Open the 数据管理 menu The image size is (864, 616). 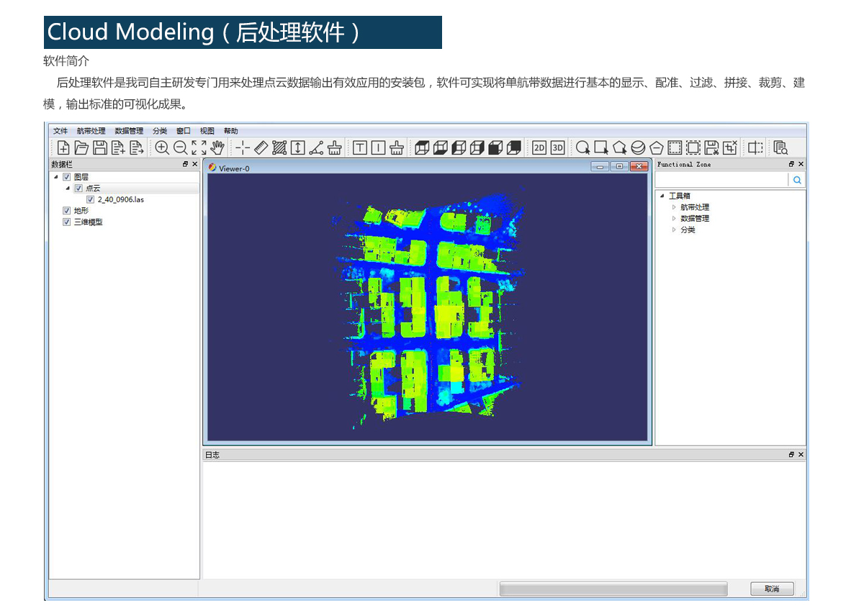pyautogui.click(x=129, y=131)
